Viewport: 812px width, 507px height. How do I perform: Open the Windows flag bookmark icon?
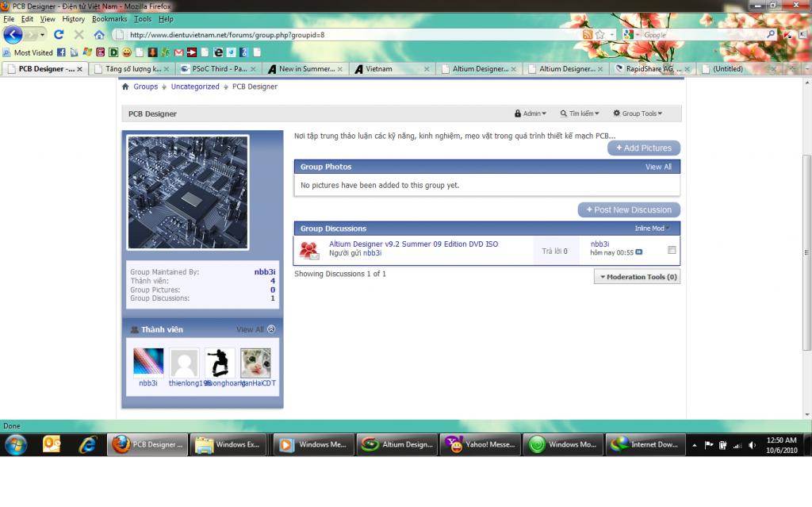tap(87, 52)
